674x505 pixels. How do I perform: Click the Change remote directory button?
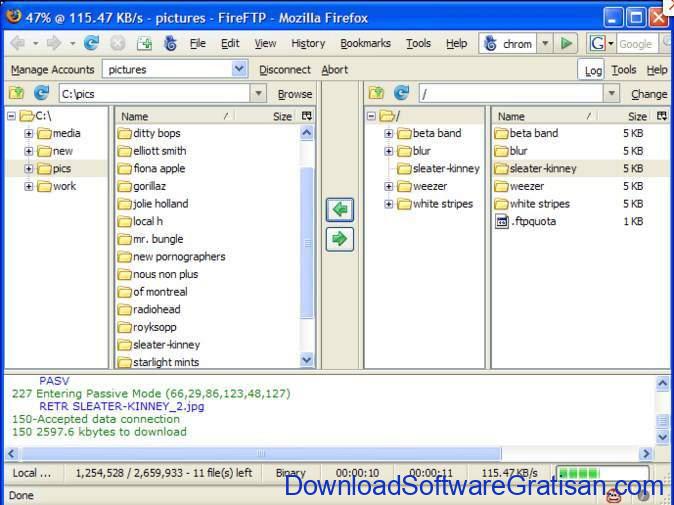click(x=649, y=94)
